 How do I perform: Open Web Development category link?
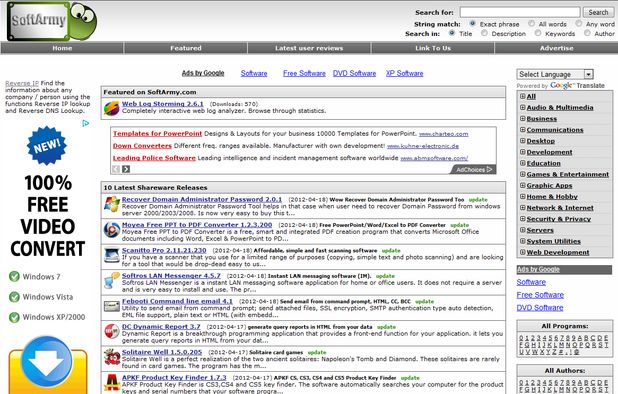(558, 252)
